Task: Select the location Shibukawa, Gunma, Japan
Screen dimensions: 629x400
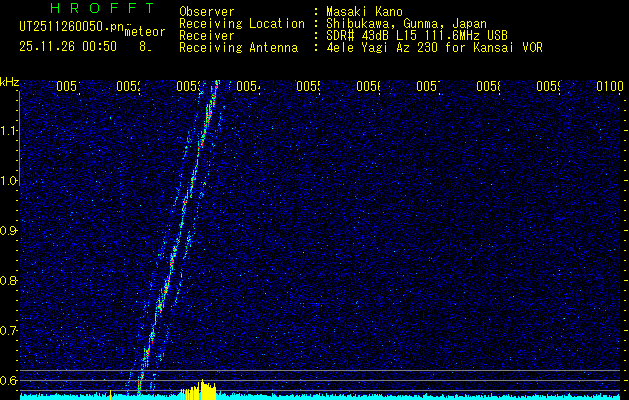Action: pyautogui.click(x=406, y=24)
